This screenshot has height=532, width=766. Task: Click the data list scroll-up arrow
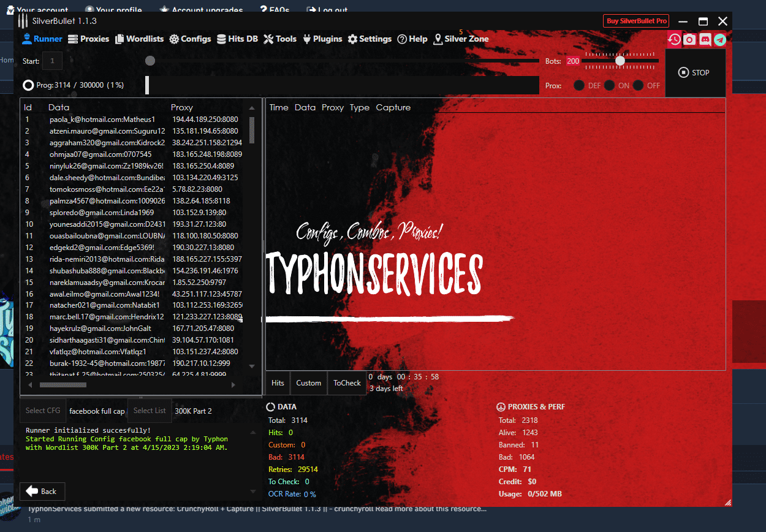click(252, 108)
